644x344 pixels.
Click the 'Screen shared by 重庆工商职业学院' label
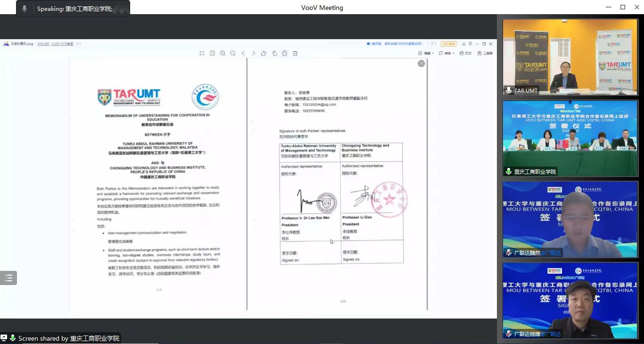(69, 338)
